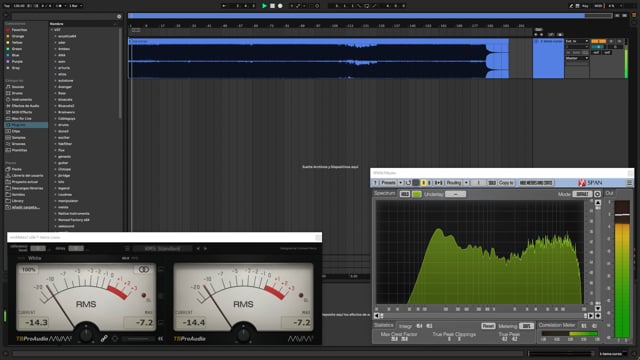Viewport: 640px width, 360px height.
Task: Open Routing in SPAN toolbar
Action: tap(453, 183)
